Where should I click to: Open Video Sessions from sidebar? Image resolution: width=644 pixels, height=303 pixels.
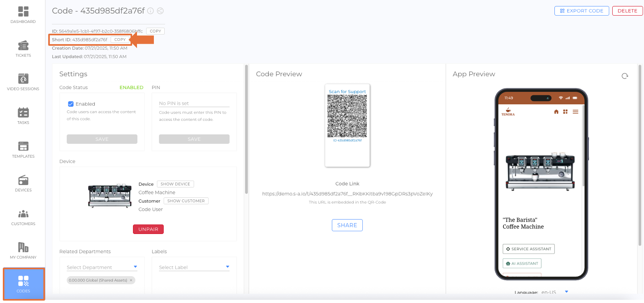(x=23, y=82)
